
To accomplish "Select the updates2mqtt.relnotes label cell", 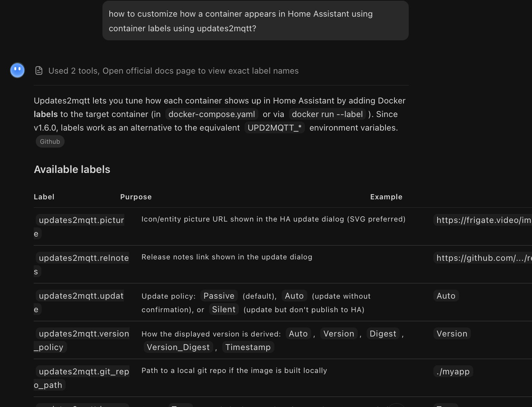I will point(81,265).
